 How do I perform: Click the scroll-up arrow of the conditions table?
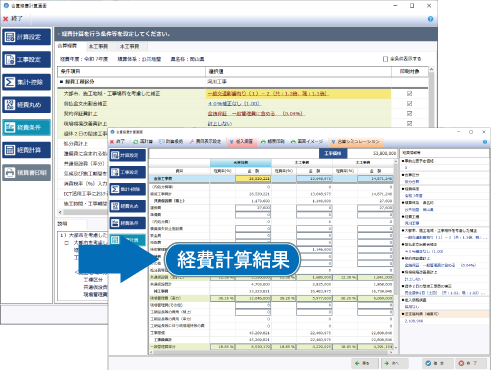[x=431, y=69]
